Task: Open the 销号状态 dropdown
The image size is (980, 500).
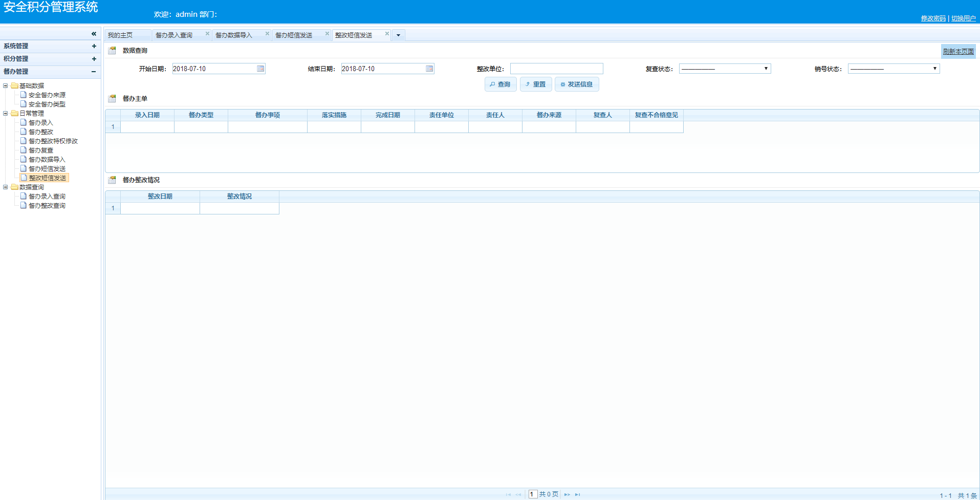Action: [894, 69]
